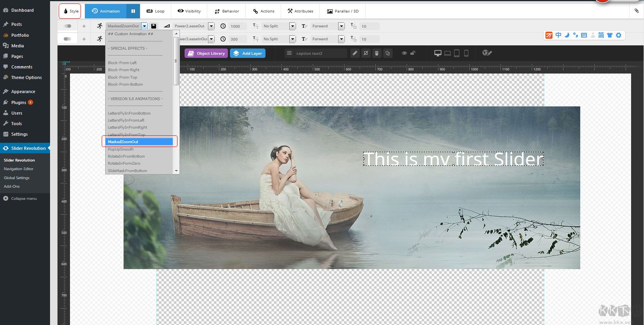Switch to the desktop device view
This screenshot has height=325, width=644.
438,53
